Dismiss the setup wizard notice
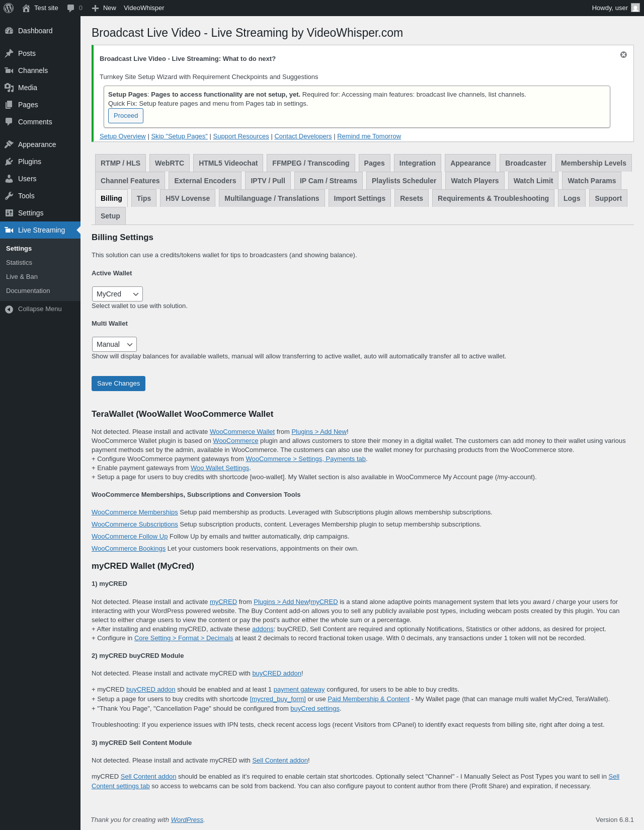Screen dimensions: 644x830 [x=623, y=55]
